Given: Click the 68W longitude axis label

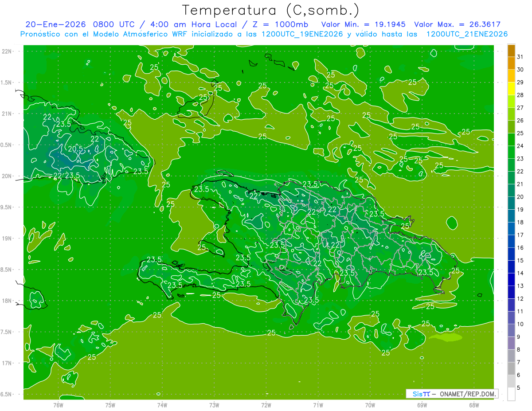Looking at the screenshot, I should pos(474,405).
